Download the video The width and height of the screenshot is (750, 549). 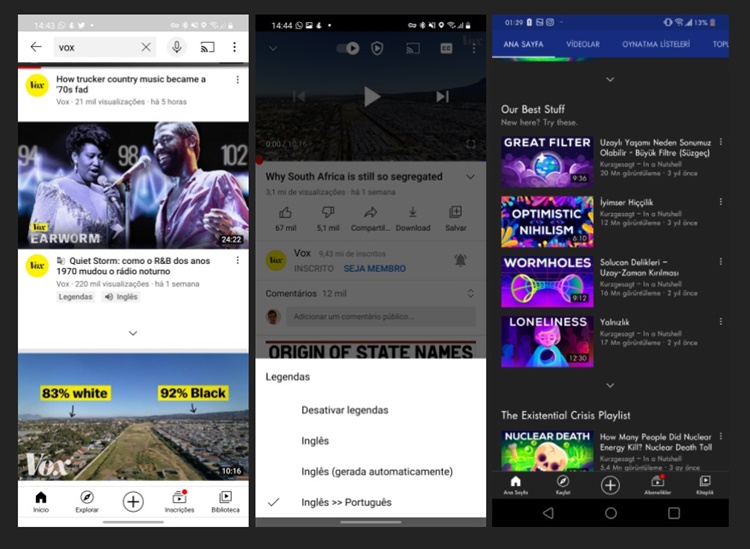point(413,219)
